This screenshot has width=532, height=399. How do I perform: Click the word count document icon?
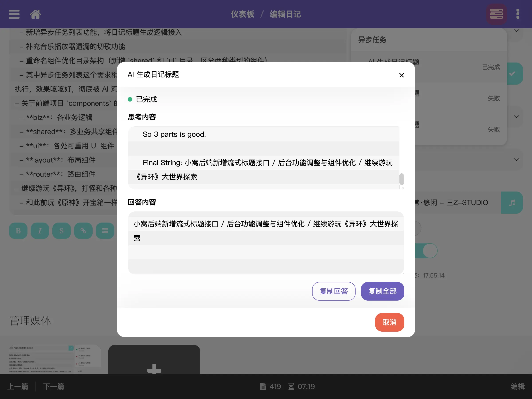pyautogui.click(x=263, y=386)
